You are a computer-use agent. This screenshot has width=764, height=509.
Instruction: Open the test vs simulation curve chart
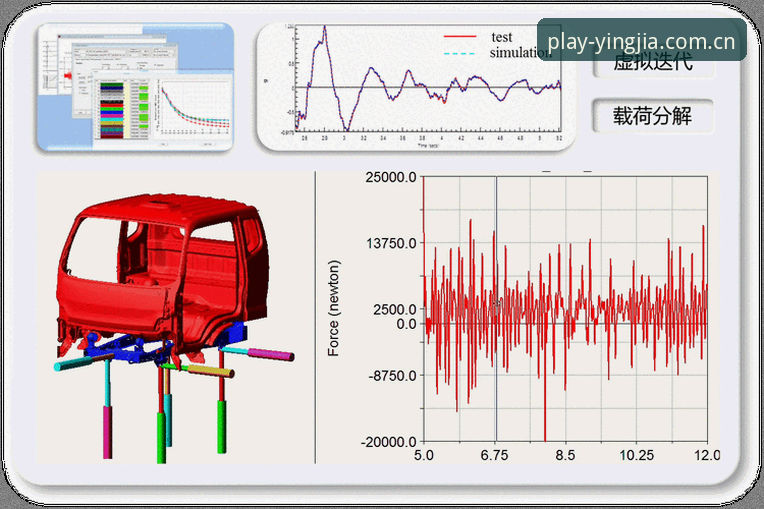pyautogui.click(x=416, y=87)
